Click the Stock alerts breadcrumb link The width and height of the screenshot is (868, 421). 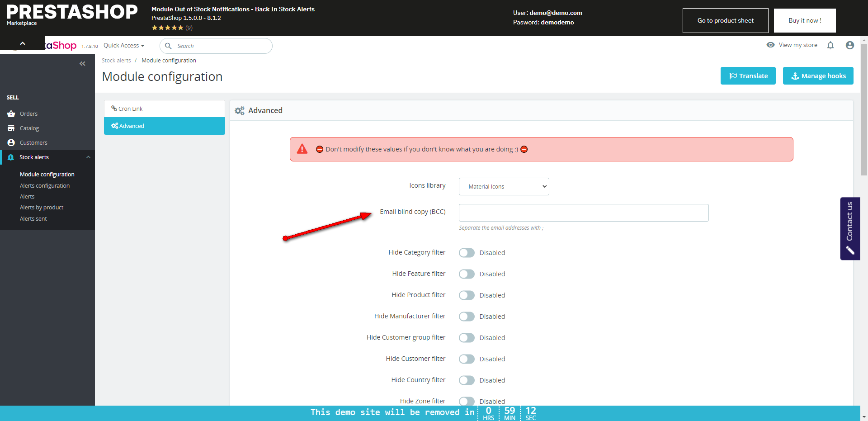116,61
